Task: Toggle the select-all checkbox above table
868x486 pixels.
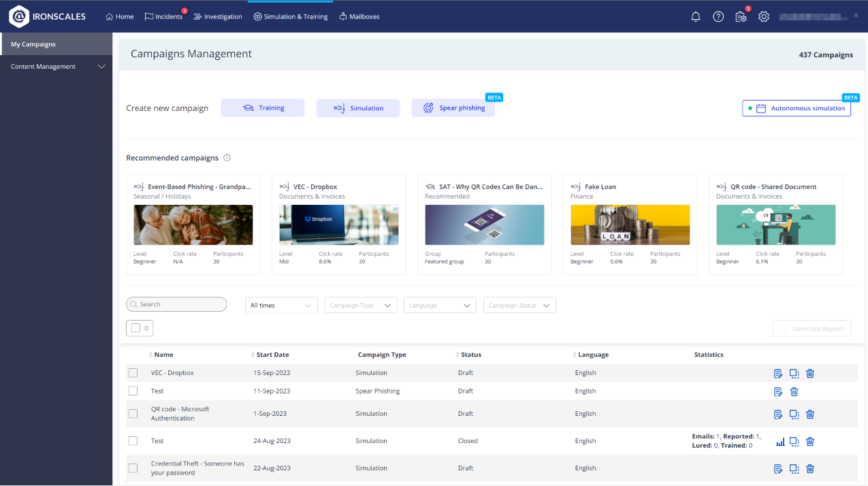Action: pos(135,328)
